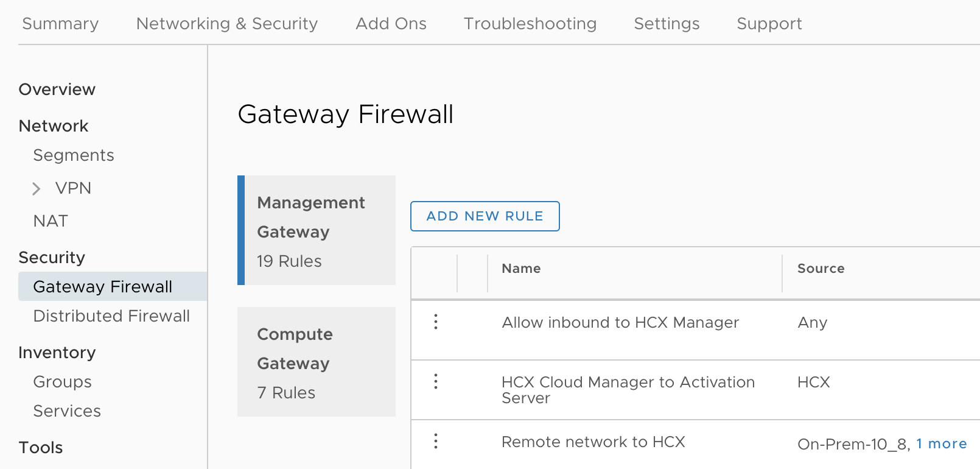Screen dimensions: 980x469
Task: Select Compute Gateway rules panel
Action: point(317,362)
